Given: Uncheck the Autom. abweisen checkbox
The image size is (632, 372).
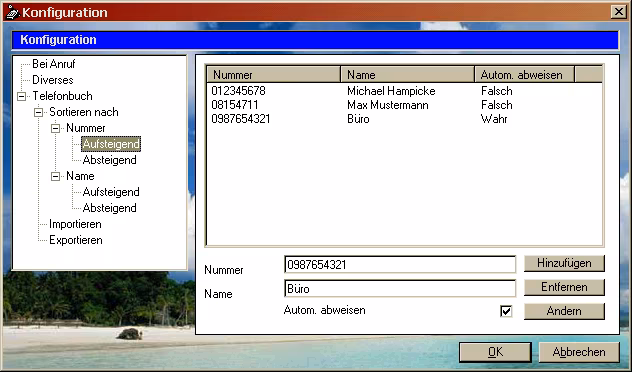Looking at the screenshot, I should [x=506, y=311].
